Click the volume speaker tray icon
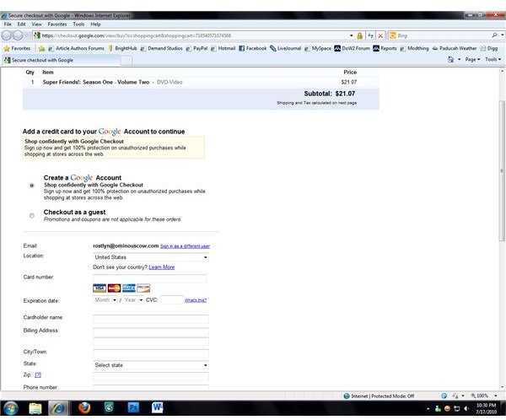 pyautogui.click(x=466, y=409)
